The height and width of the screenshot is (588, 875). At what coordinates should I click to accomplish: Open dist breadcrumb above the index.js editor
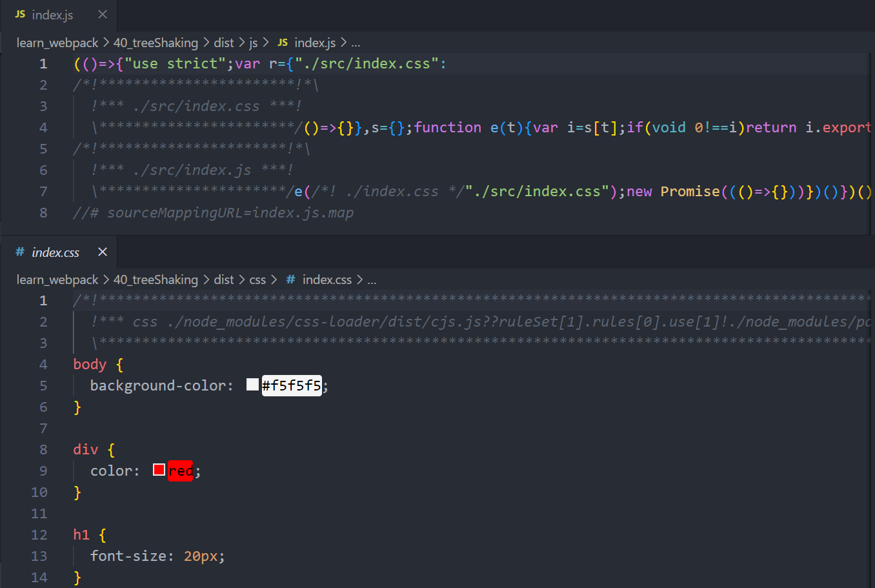tap(224, 43)
